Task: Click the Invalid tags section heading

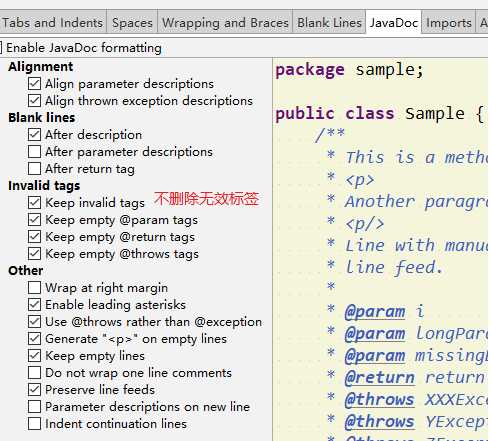Action: (x=44, y=186)
